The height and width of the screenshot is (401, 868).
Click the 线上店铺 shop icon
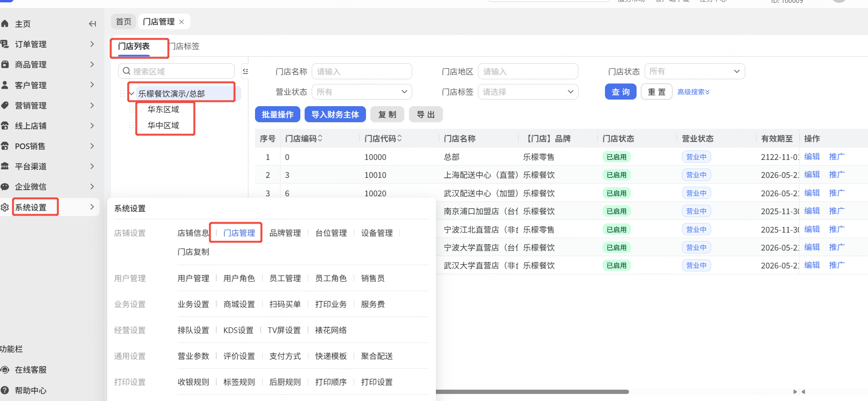click(5, 125)
